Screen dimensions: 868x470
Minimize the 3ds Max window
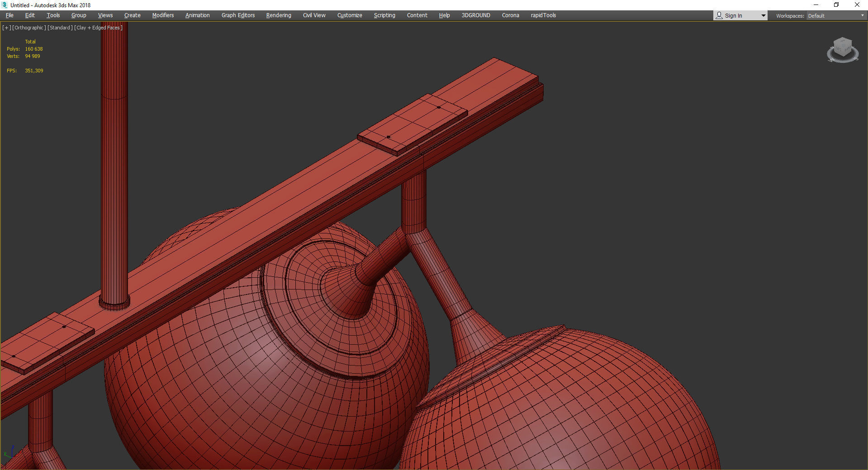point(816,5)
